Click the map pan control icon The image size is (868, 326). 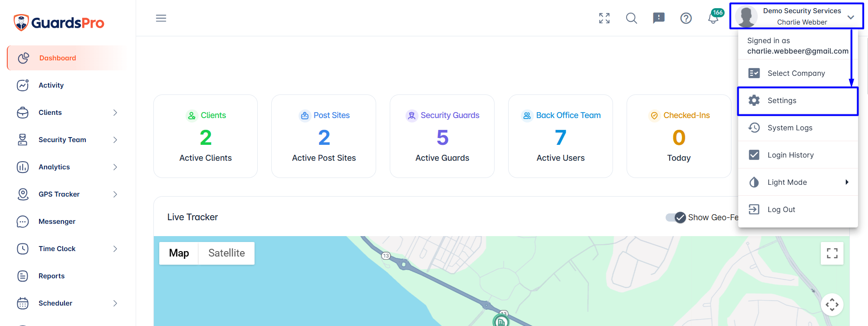coord(832,305)
